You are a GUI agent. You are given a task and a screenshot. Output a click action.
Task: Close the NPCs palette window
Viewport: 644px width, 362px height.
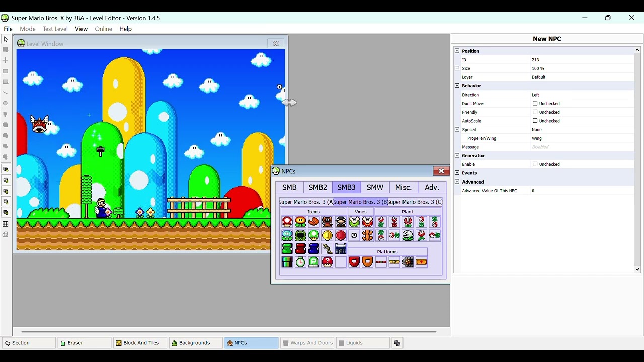441,171
